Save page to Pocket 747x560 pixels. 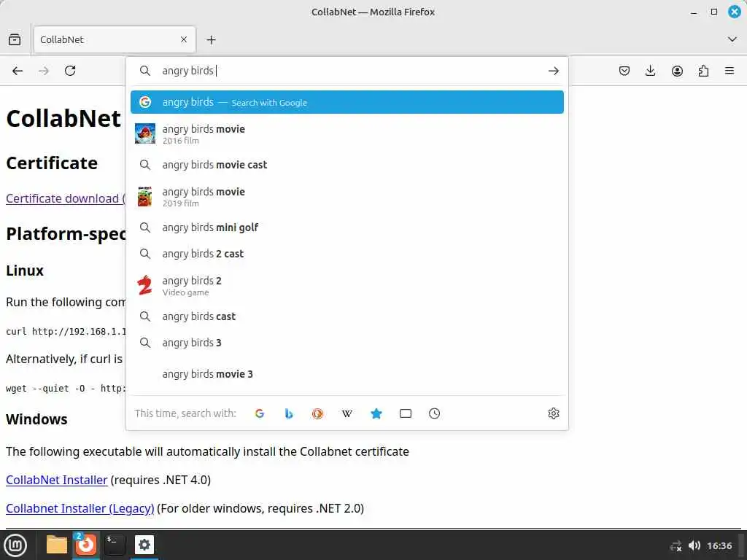click(624, 71)
